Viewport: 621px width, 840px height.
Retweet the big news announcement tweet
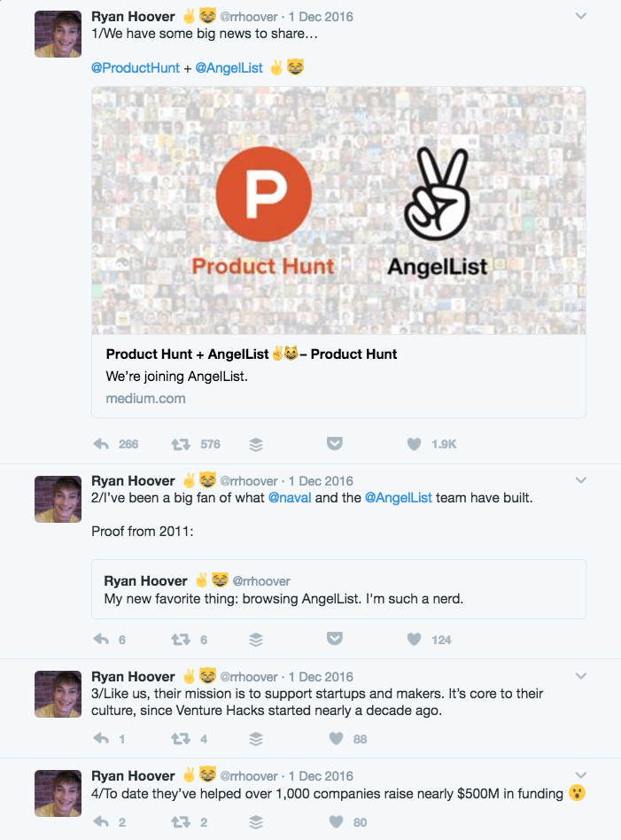[x=182, y=443]
